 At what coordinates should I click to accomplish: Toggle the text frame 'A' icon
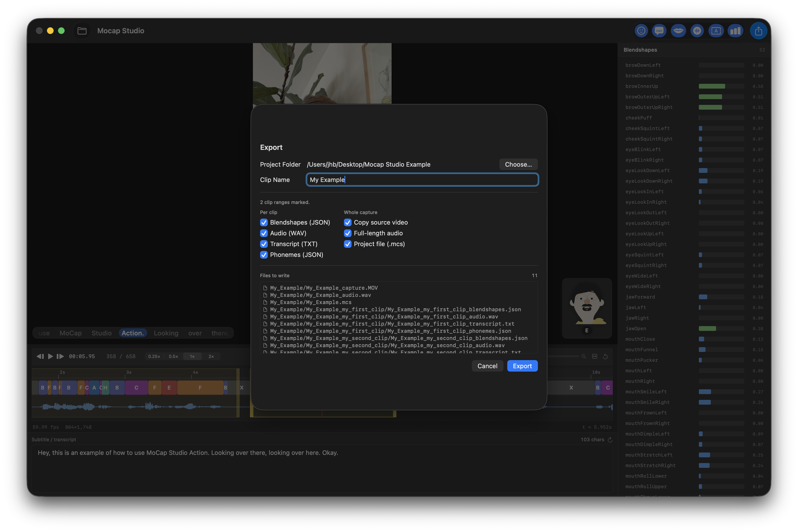pos(716,31)
